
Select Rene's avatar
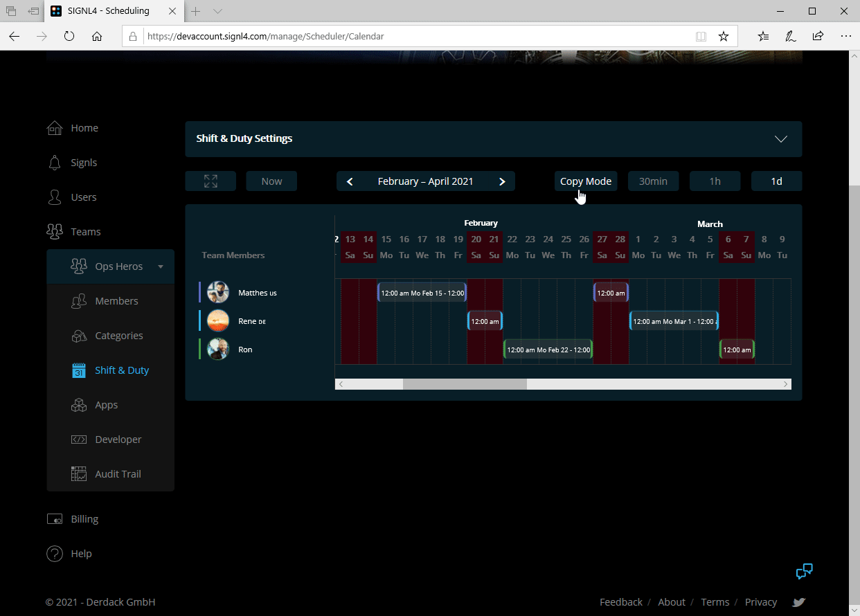point(218,320)
